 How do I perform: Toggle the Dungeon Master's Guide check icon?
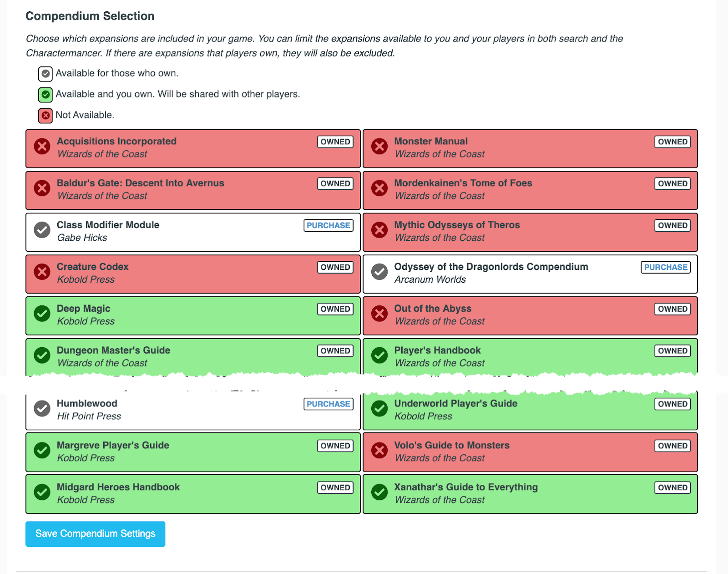42,356
